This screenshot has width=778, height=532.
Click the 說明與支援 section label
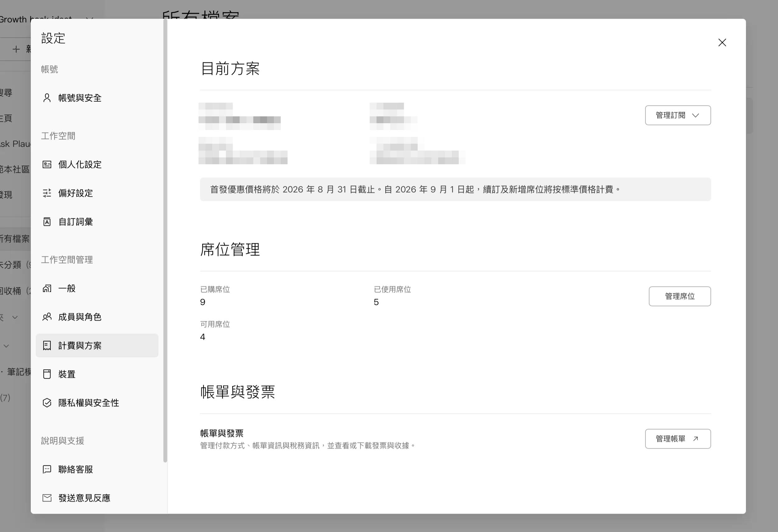click(63, 441)
